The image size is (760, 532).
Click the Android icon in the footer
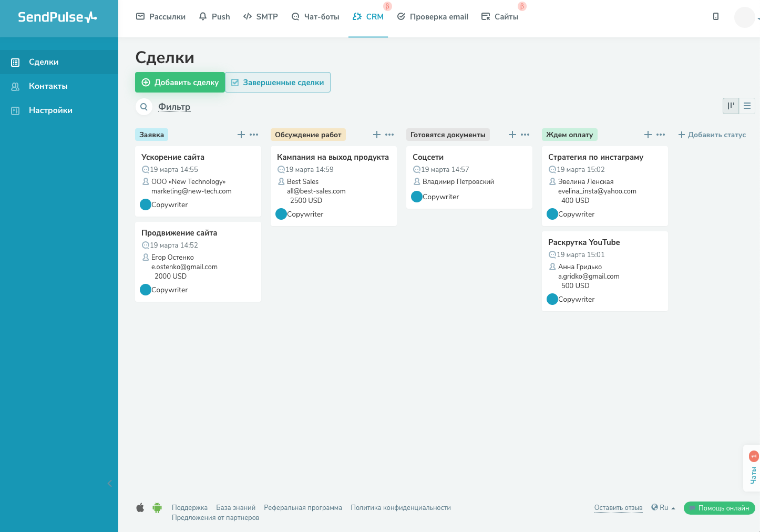157,507
